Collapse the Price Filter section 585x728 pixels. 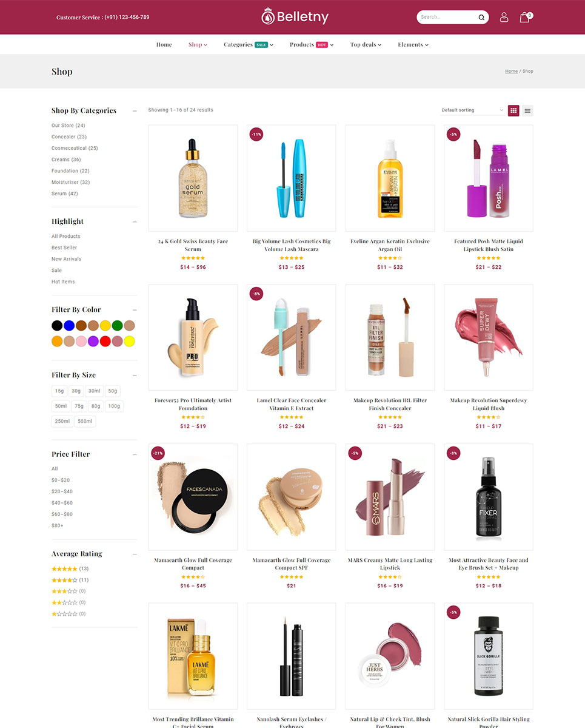[x=135, y=454]
